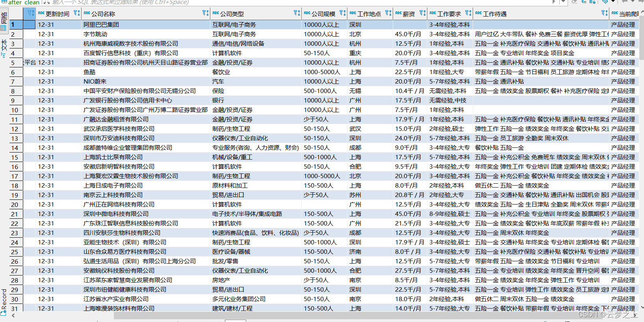The image size is (644, 322).
Task: Open filter/sort icon on 公司规模 column
Action: 343,13
